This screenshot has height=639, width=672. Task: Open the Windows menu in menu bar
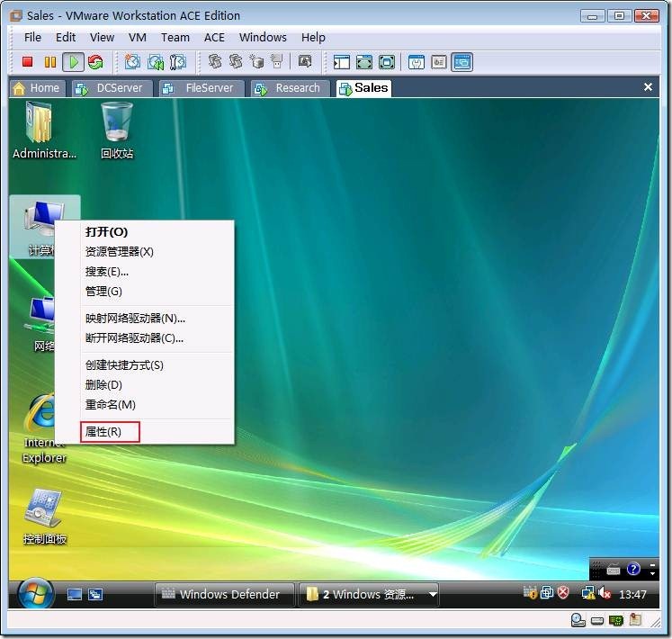263,37
